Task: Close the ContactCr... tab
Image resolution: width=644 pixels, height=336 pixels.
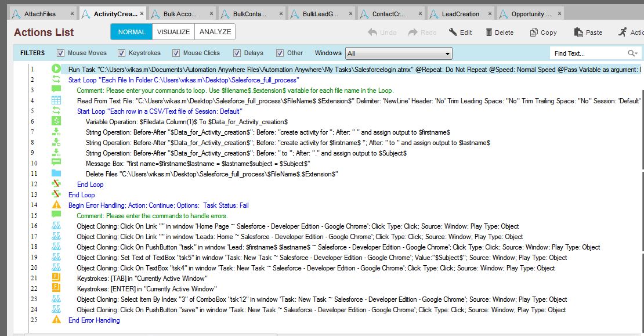Action: (420, 14)
